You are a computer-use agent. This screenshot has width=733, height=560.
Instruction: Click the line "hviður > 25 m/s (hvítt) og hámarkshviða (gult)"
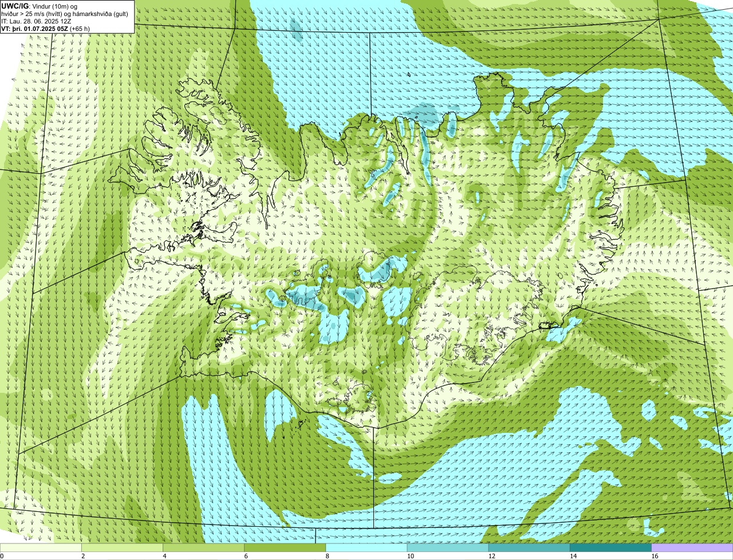point(65,14)
